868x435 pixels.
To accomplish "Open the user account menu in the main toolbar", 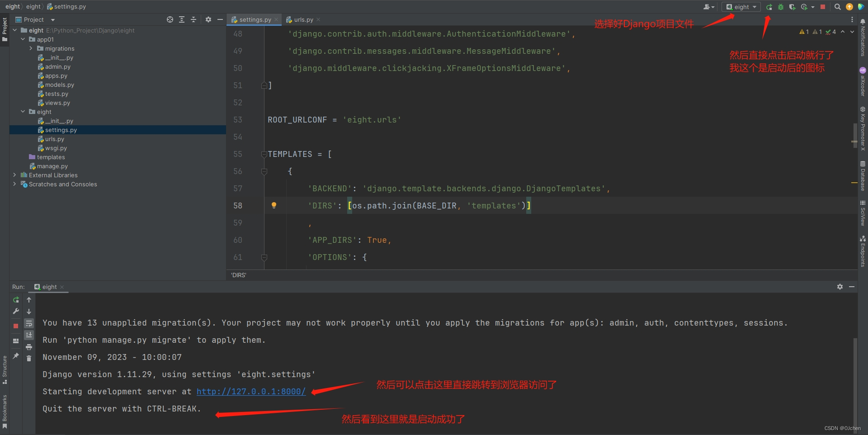I will point(708,7).
